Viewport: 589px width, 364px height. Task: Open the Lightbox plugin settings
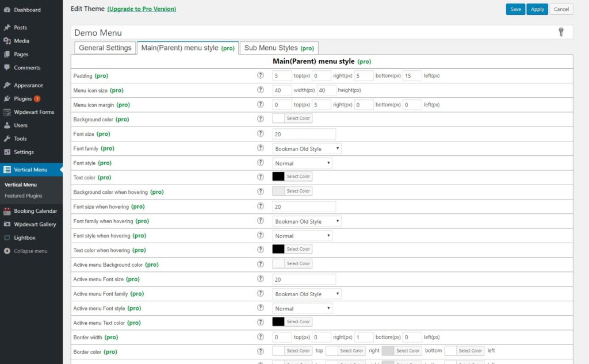click(x=24, y=237)
